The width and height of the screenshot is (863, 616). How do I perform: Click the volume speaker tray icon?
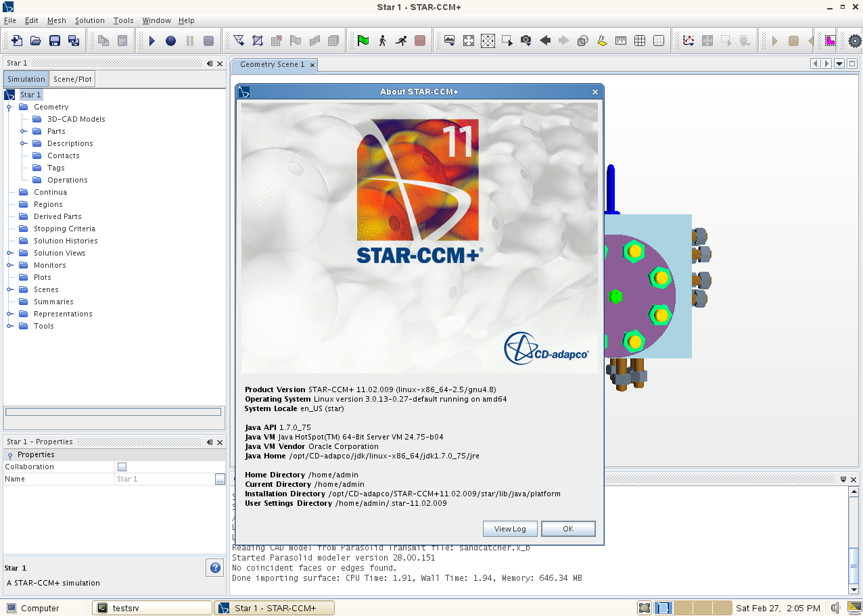[835, 608]
